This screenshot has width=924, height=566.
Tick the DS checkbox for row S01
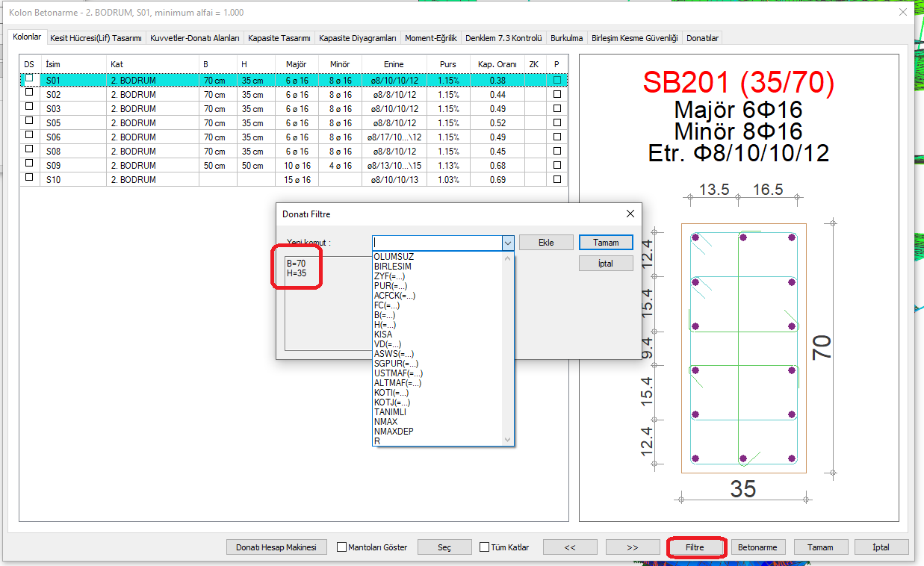[29, 78]
